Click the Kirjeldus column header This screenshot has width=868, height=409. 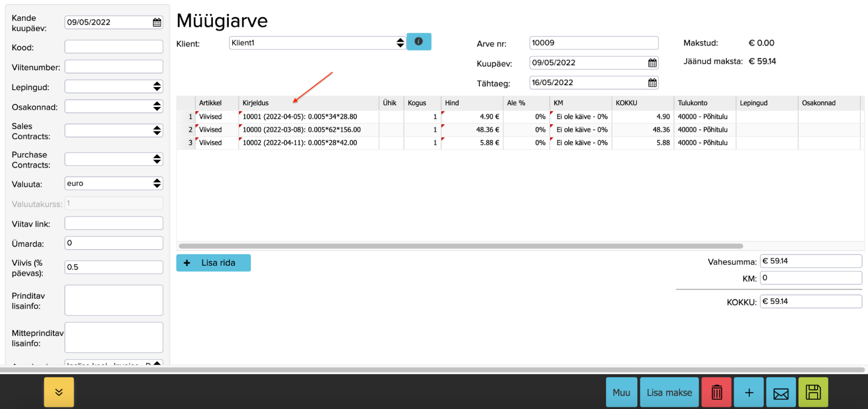click(x=256, y=103)
